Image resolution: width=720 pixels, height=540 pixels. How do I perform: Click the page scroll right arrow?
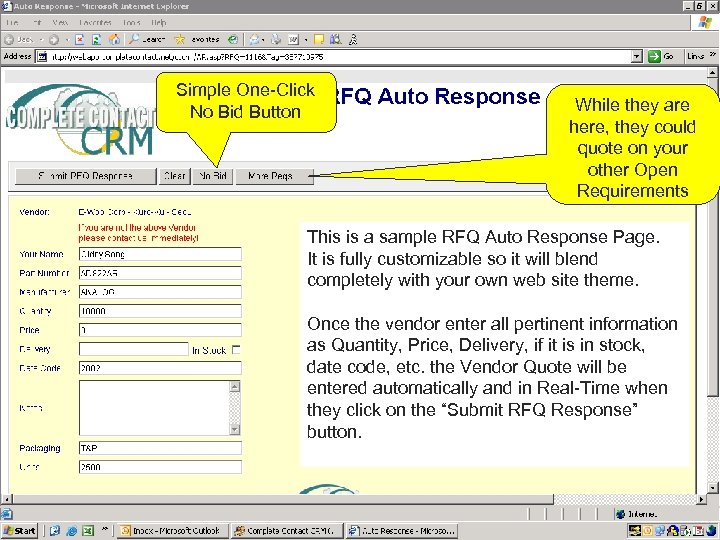(x=702, y=499)
